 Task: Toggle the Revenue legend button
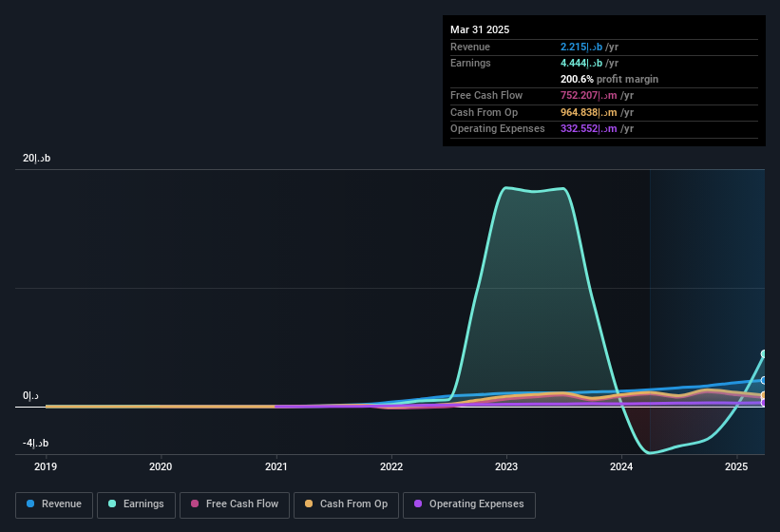click(x=54, y=504)
